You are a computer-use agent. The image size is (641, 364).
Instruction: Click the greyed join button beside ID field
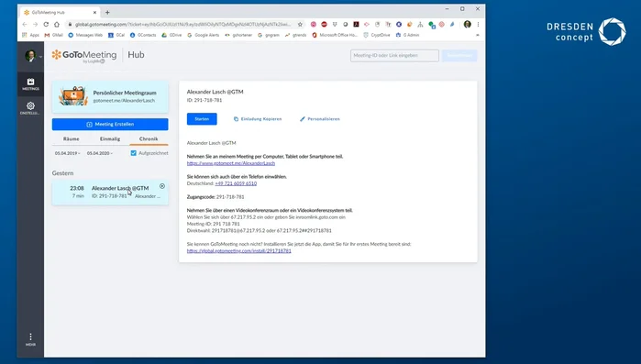point(459,56)
